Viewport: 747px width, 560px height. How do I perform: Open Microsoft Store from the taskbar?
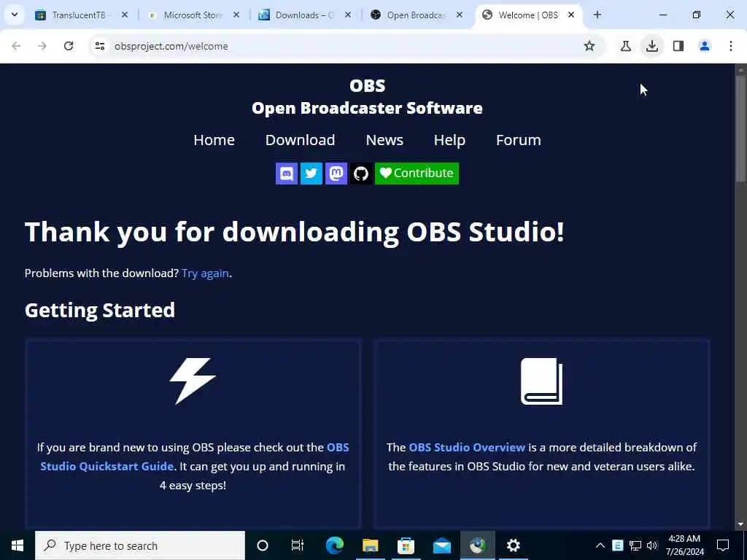tap(406, 545)
